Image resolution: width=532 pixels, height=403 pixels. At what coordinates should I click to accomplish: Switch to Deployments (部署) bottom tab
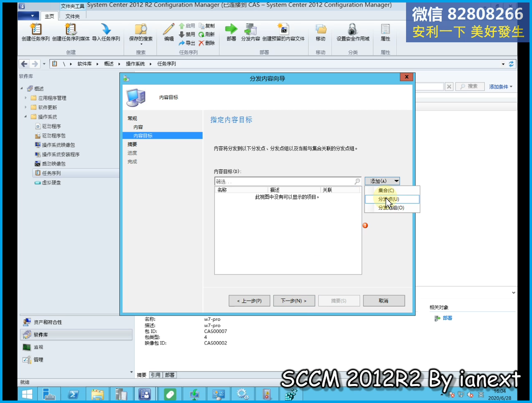pyautogui.click(x=169, y=375)
